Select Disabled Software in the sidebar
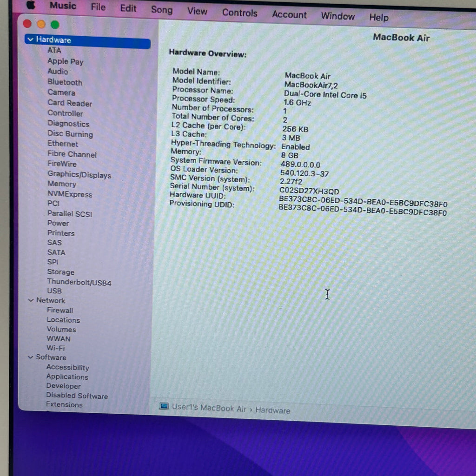This screenshot has width=476, height=476. click(77, 396)
